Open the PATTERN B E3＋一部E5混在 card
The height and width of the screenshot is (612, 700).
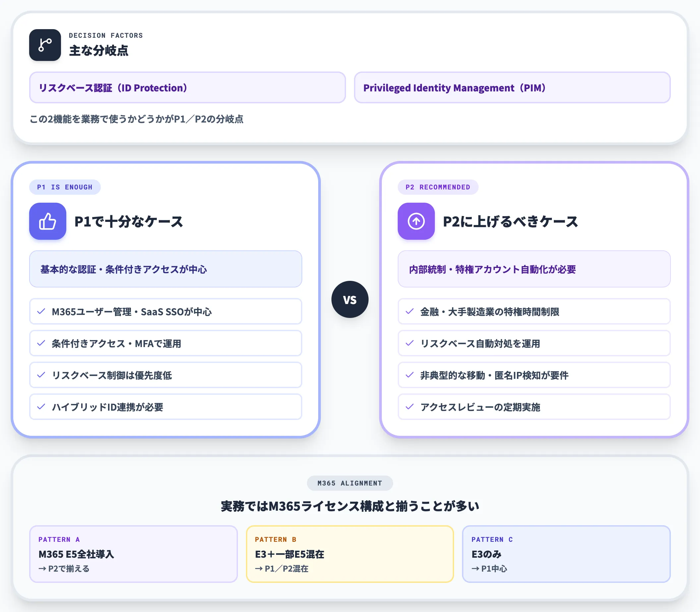tap(350, 554)
